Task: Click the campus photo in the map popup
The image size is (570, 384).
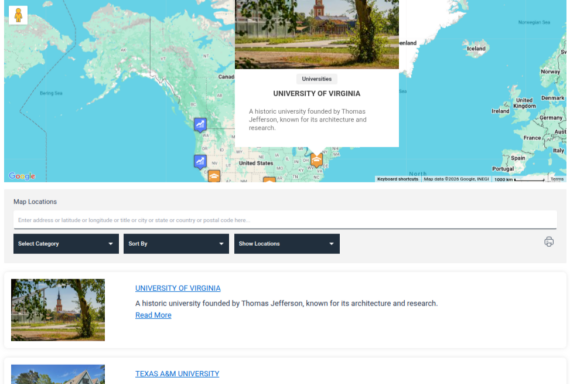Action: (x=317, y=34)
